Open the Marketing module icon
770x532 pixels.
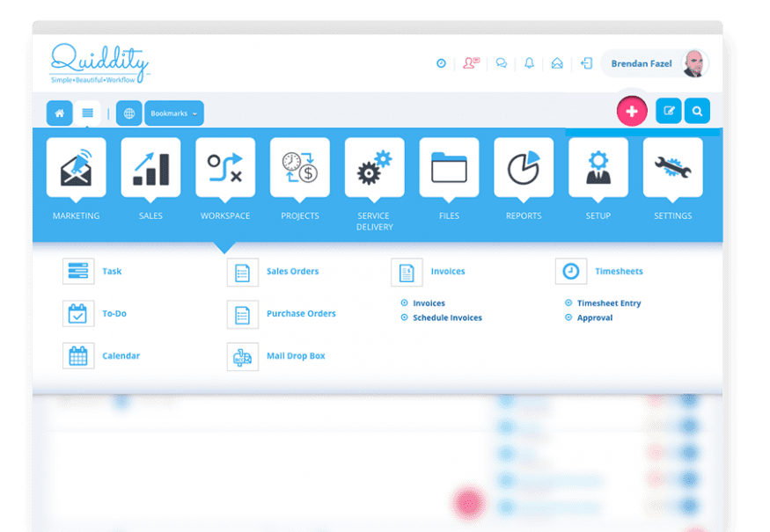75,167
